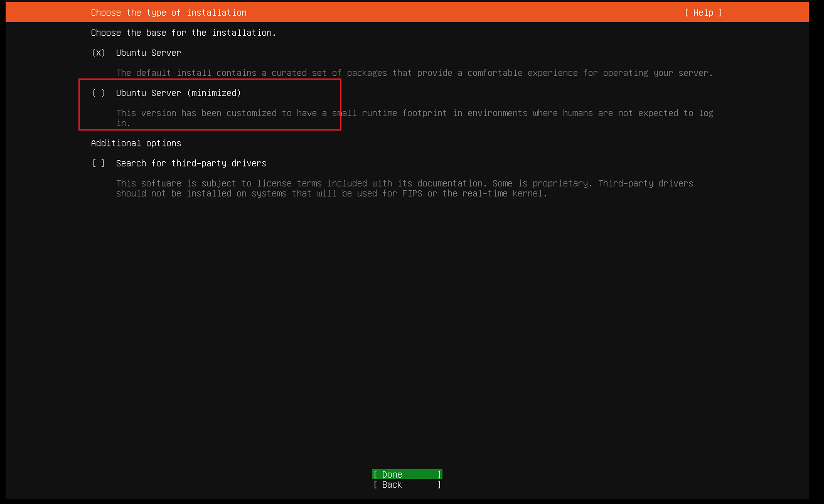Confirm with the Done button
Screen dimensions: 824x504
[x=407, y=475]
